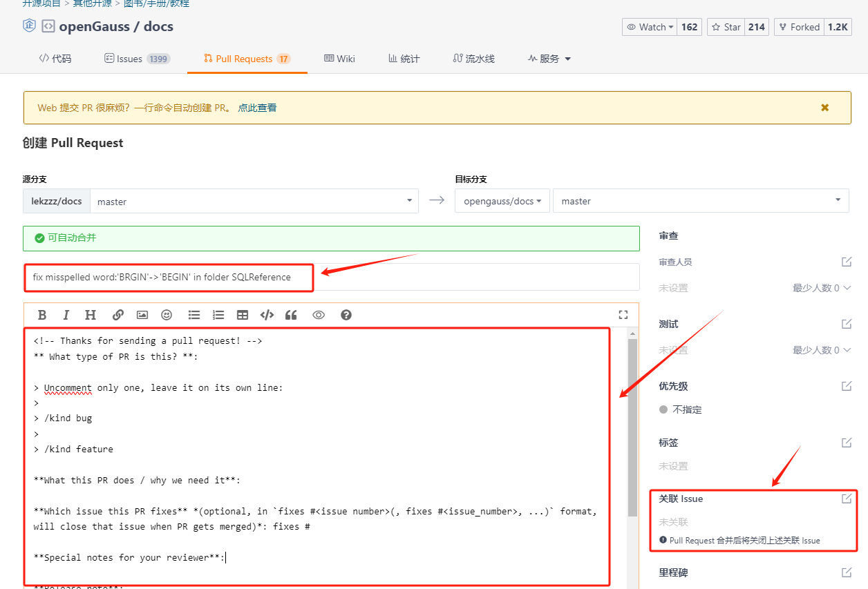Insert a table in editor
Image resolution: width=868 pixels, height=589 pixels.
pyautogui.click(x=243, y=315)
